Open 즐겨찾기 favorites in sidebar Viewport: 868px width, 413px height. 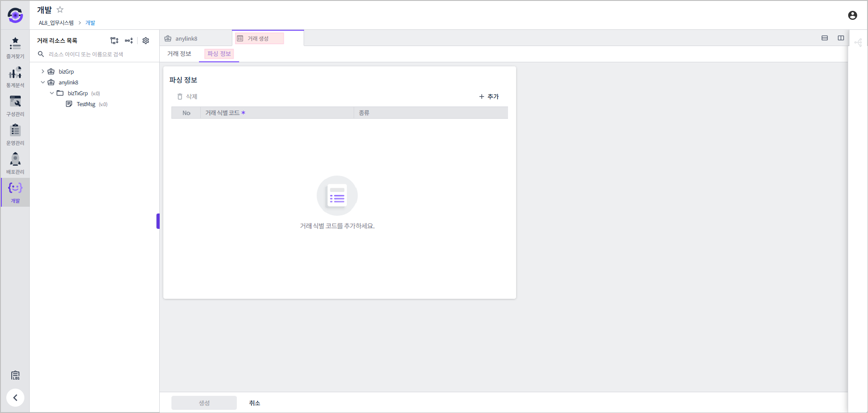[x=15, y=48]
